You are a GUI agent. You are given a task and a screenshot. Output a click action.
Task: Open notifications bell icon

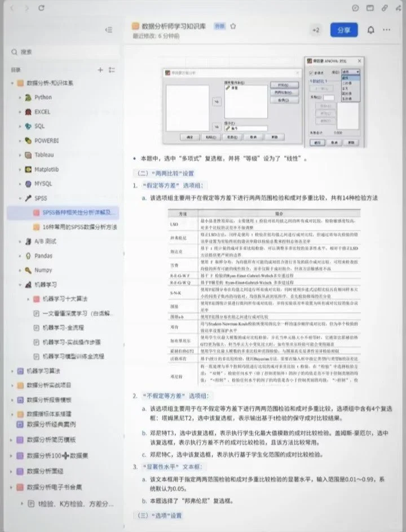[370, 30]
